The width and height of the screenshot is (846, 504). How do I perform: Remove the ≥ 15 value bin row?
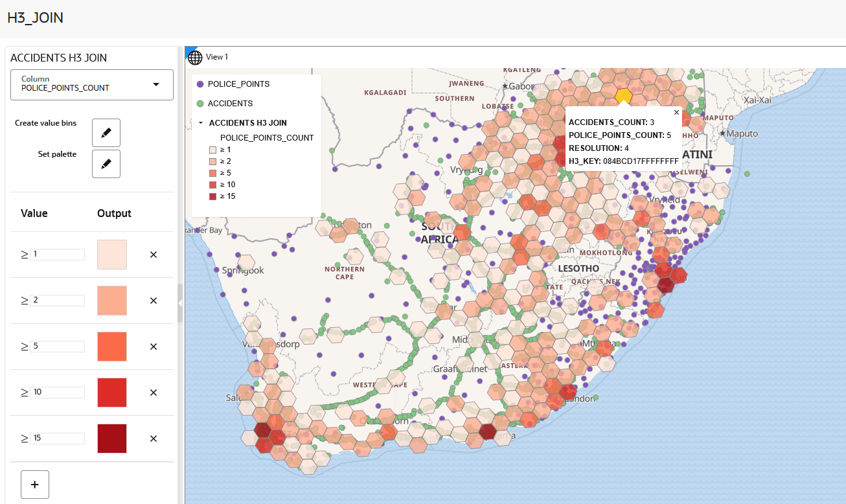[x=154, y=439]
